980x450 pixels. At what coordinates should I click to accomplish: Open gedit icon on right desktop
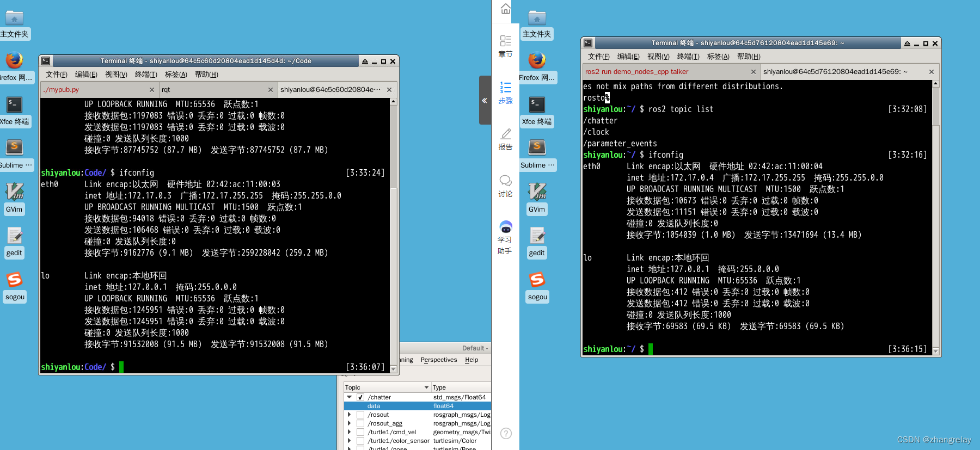[537, 235]
